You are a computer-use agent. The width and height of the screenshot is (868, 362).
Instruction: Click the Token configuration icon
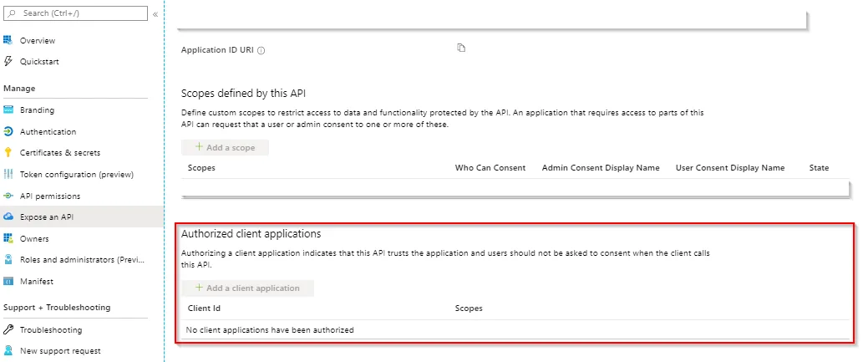coord(8,174)
